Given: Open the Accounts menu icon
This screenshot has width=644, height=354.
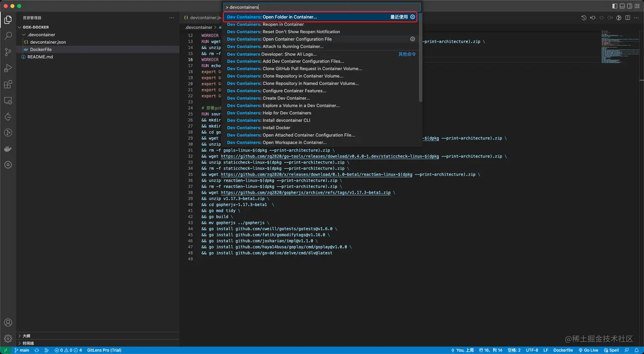Looking at the screenshot, I should [x=8, y=322].
